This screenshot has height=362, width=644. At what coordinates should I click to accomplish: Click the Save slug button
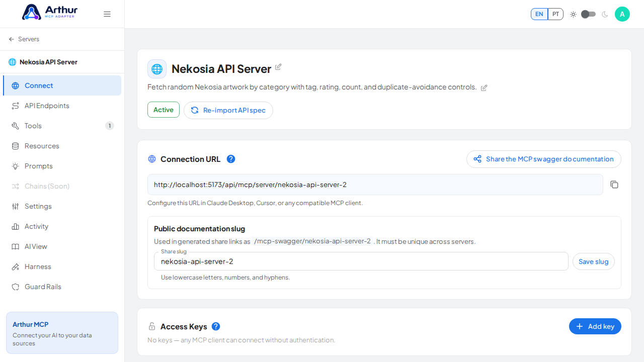click(x=594, y=261)
